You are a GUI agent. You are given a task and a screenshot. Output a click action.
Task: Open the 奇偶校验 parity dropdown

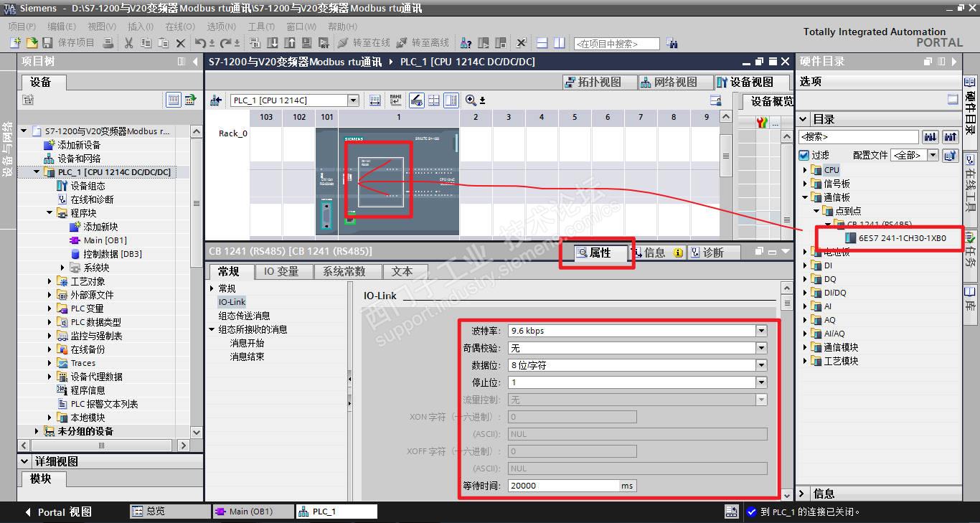761,348
